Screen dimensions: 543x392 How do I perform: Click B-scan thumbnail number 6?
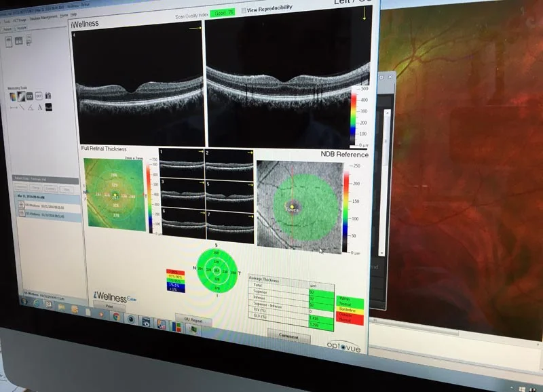[183, 224]
